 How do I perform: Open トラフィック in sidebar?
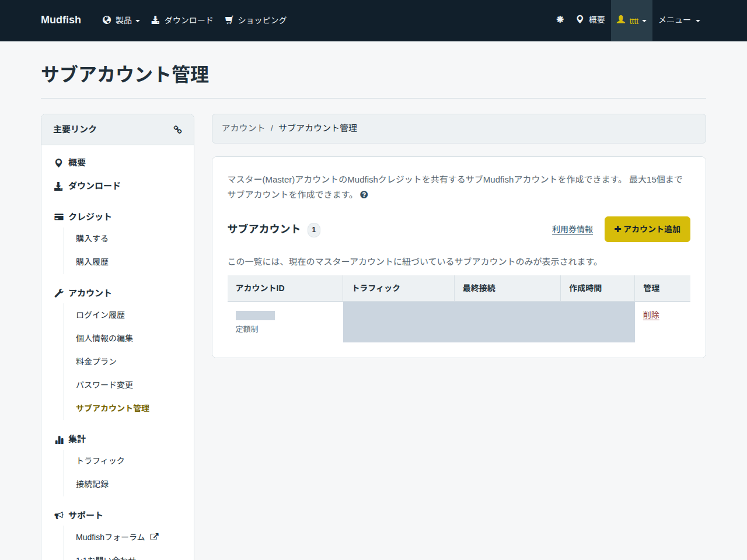coord(100,461)
